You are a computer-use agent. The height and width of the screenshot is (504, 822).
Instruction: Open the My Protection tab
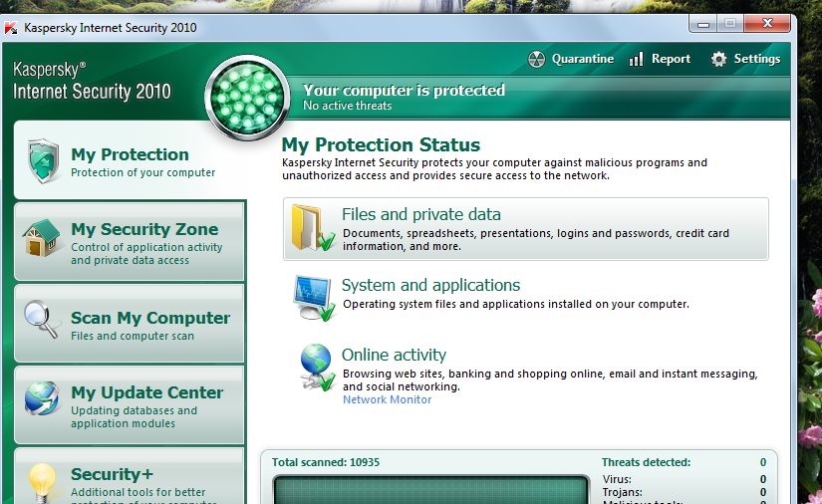[x=129, y=160]
